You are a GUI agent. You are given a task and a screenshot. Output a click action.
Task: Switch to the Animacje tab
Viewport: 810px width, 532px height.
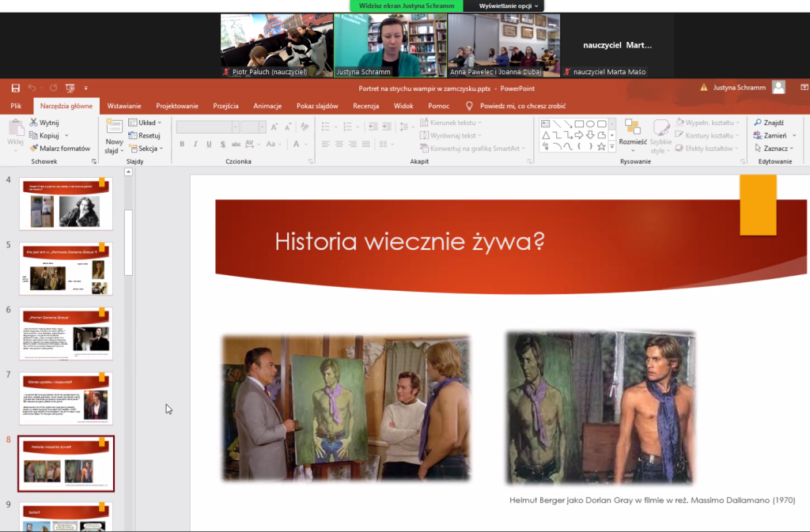[x=267, y=106]
